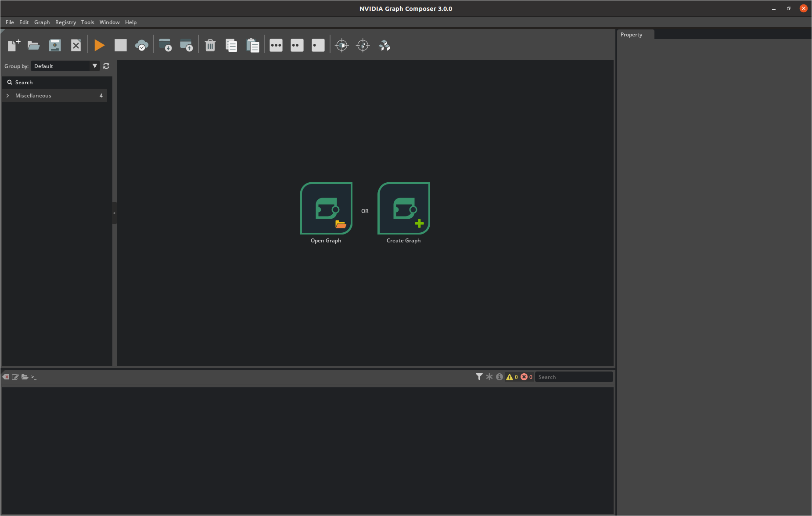Screen dimensions: 812x516
Task: Open the Help menu
Action: coord(131,22)
